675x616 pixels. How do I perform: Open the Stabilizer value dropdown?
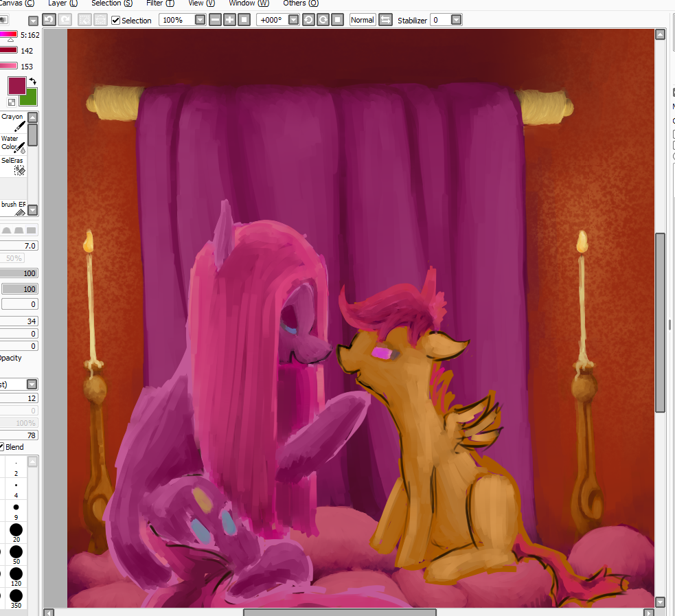(x=457, y=20)
